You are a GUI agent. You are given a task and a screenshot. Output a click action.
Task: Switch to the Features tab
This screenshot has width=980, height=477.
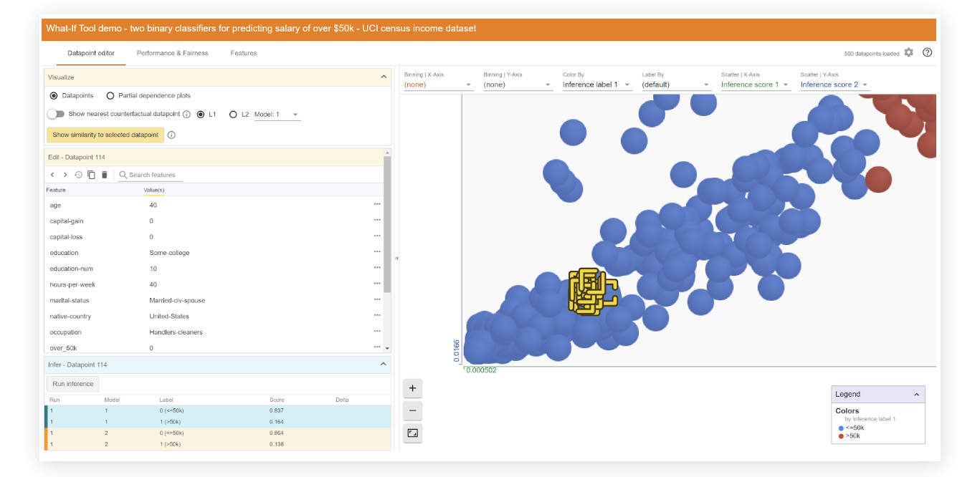coord(244,53)
